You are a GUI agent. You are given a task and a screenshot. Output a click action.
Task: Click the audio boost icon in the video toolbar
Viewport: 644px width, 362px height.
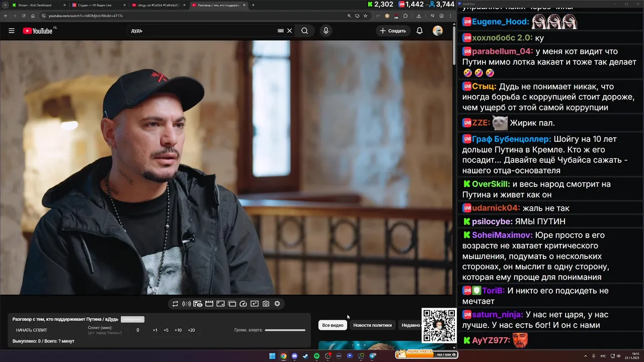click(186, 304)
